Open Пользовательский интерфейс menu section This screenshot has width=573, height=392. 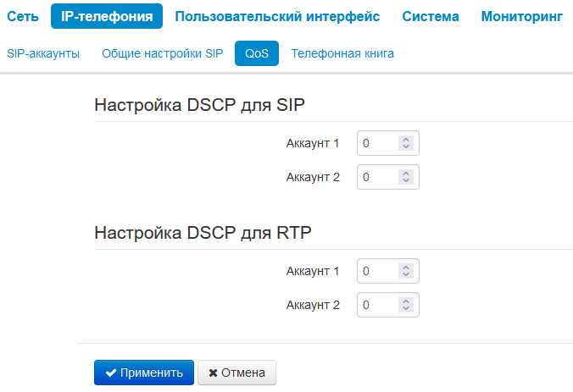pos(277,16)
